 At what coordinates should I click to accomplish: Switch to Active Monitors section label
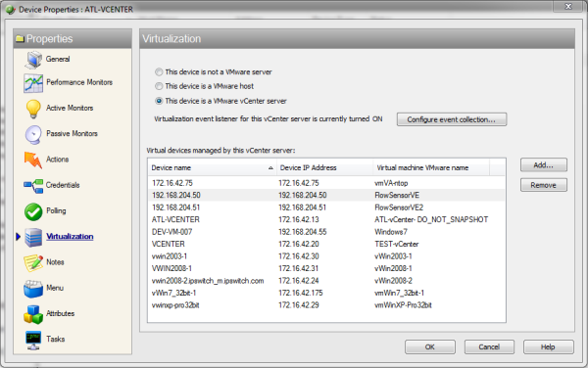click(x=70, y=108)
